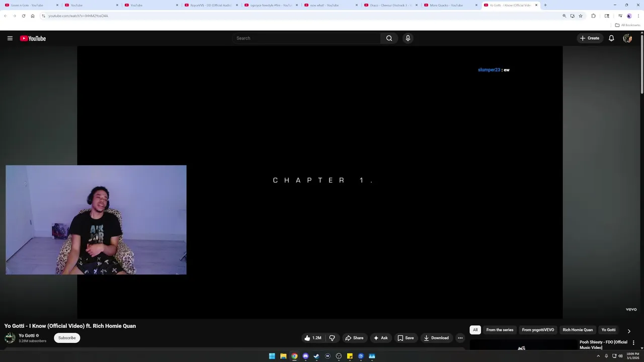
Task: Go to YouTube home via logo
Action: [33, 38]
